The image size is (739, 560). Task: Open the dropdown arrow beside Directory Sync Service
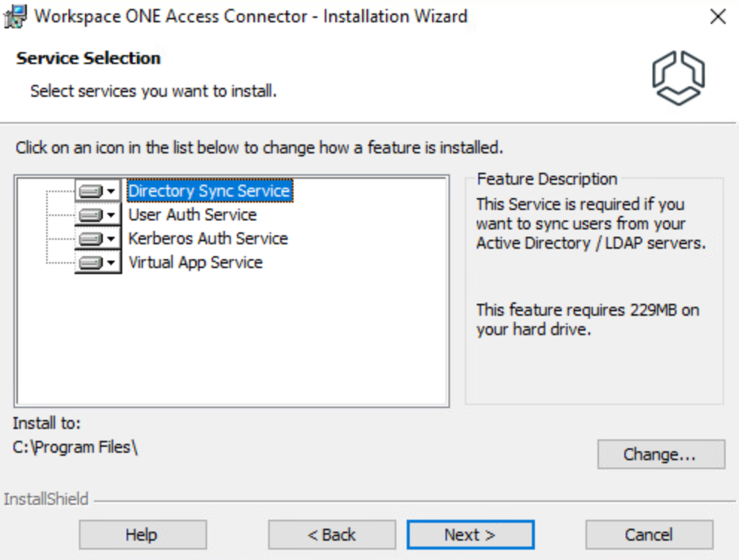coord(112,191)
